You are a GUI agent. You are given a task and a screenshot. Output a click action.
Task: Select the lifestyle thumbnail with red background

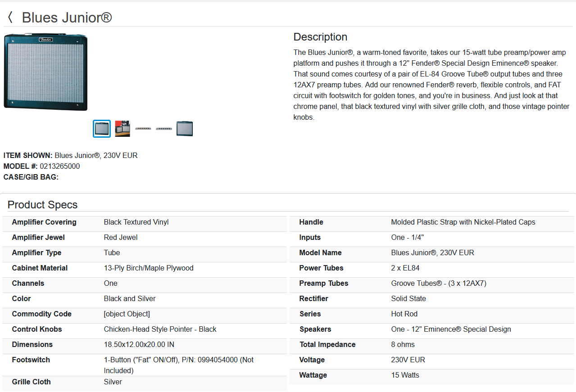click(x=122, y=129)
